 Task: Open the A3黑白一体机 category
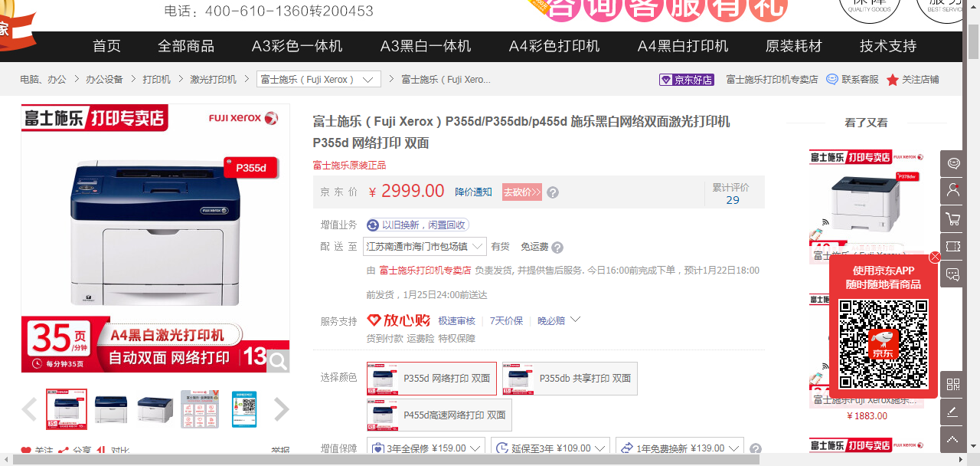point(426,46)
